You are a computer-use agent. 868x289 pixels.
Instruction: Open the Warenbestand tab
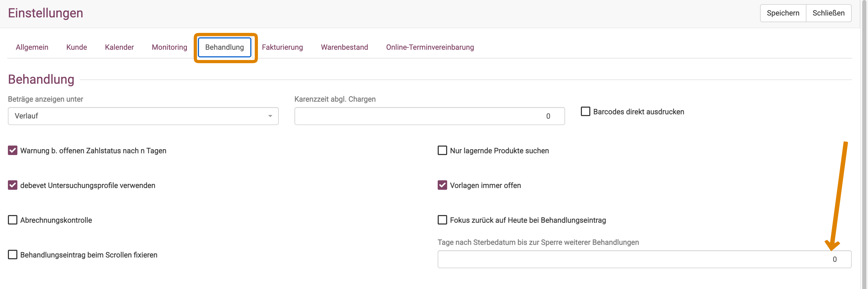click(344, 47)
